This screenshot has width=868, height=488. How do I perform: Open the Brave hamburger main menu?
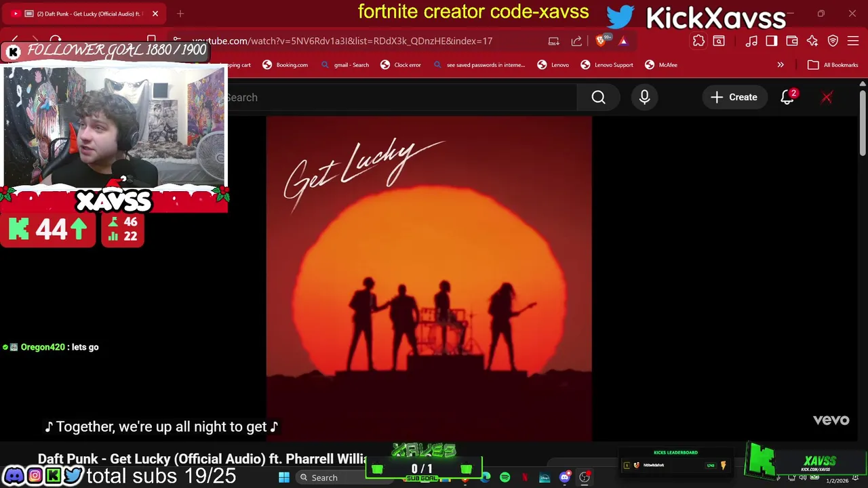pyautogui.click(x=853, y=41)
